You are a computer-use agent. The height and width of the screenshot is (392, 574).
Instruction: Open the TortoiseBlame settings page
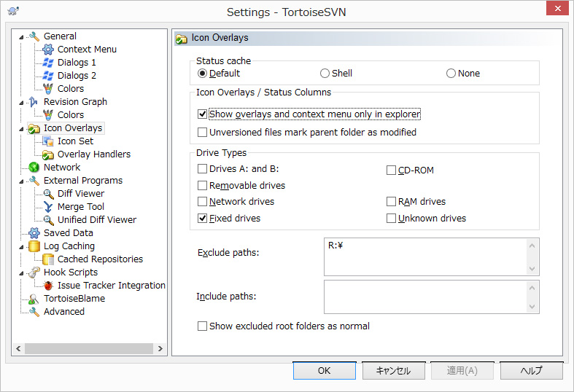74,299
